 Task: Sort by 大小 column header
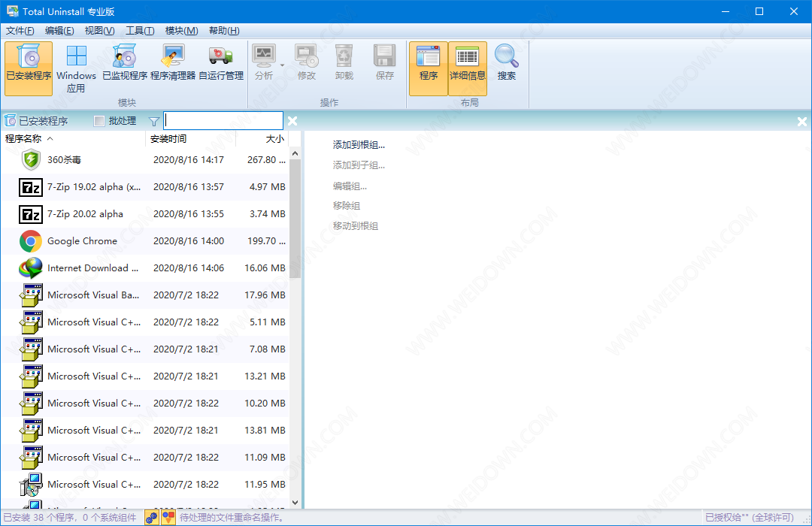click(x=262, y=139)
